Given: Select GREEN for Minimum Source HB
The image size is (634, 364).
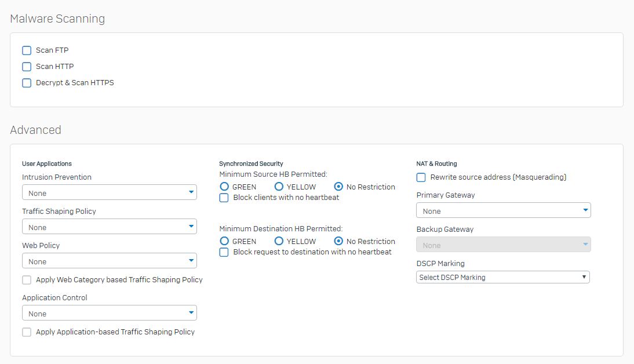Looking at the screenshot, I should pos(224,187).
